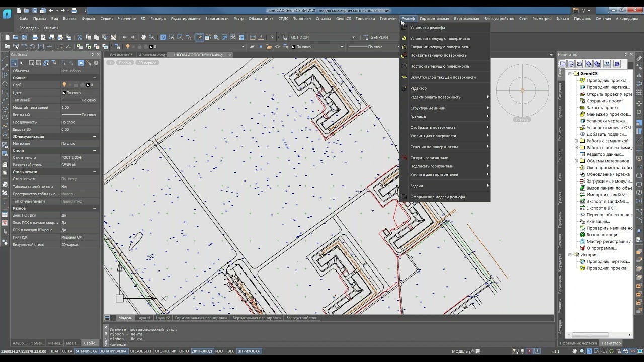
Task: Disable оПРИВЯЗКА object snap in status bar
Action: (86, 351)
